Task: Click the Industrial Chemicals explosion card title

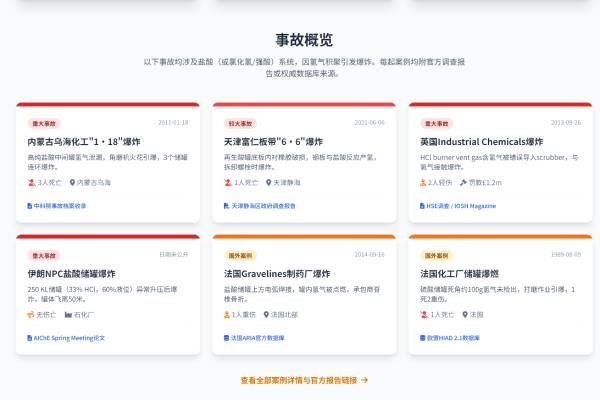Action: [x=481, y=142]
